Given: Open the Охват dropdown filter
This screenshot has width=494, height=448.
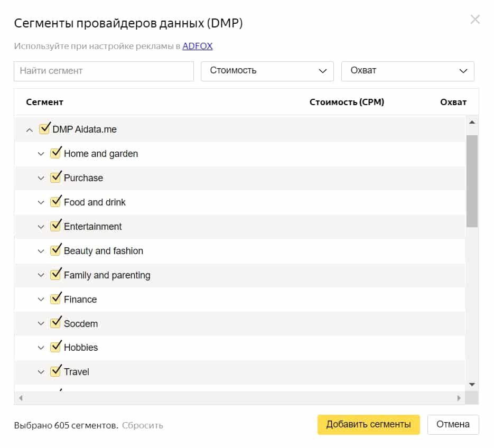Looking at the screenshot, I should (x=407, y=71).
